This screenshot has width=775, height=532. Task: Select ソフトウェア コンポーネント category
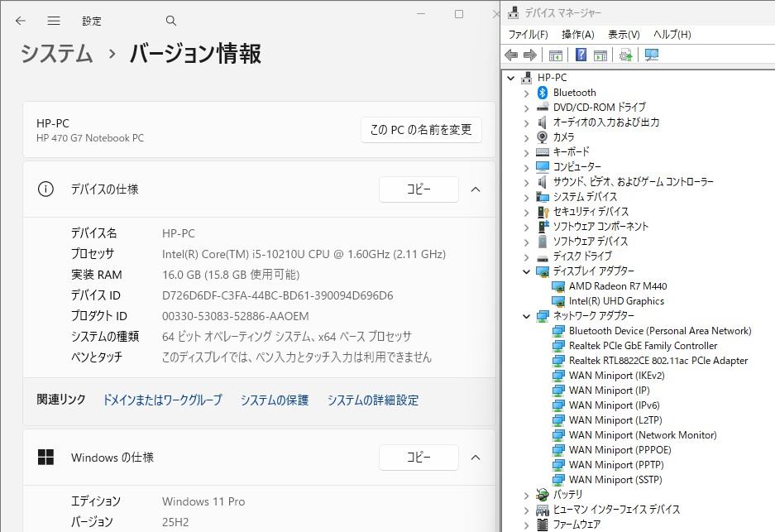600,226
